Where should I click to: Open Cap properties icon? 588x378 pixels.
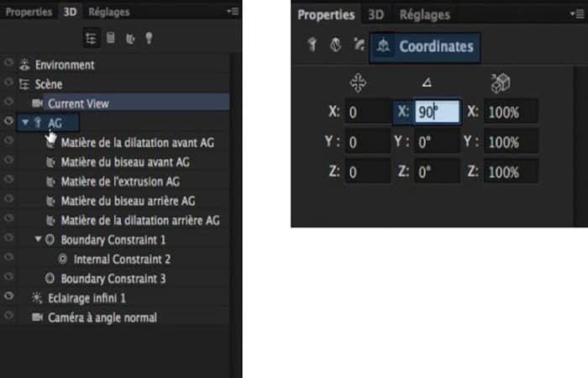coord(359,46)
